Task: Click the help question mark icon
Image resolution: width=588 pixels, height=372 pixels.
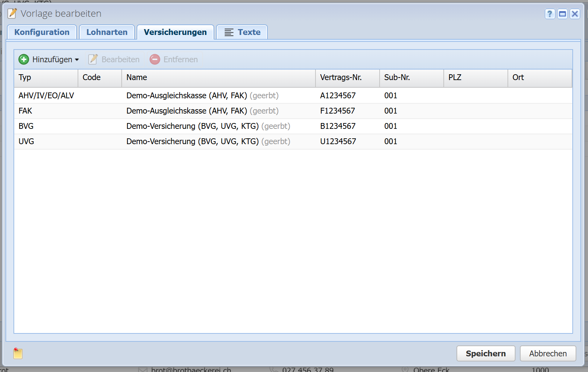Action: [x=550, y=14]
